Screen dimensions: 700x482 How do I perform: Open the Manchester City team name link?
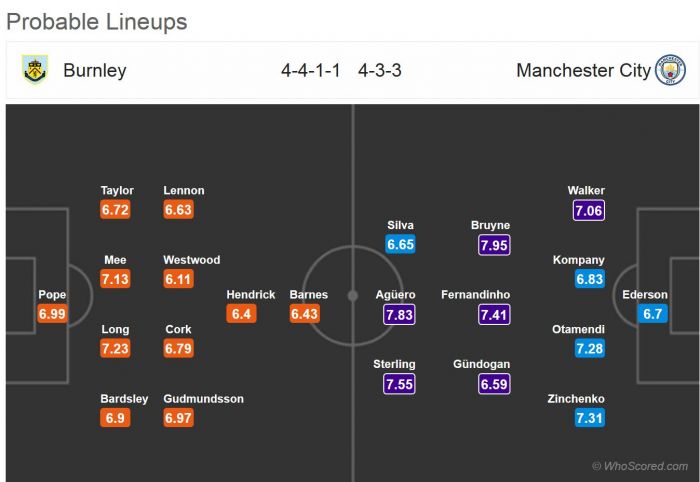tap(583, 70)
